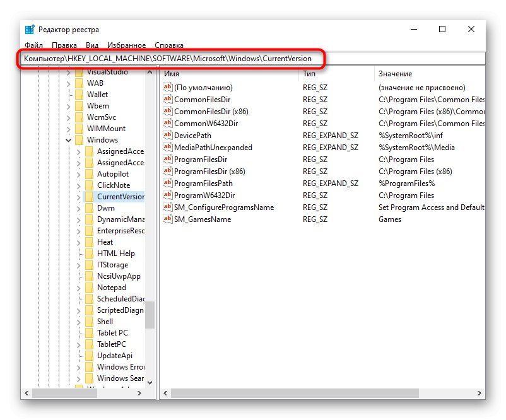
Task: Click the folder icon of Windows key
Action: pos(79,140)
